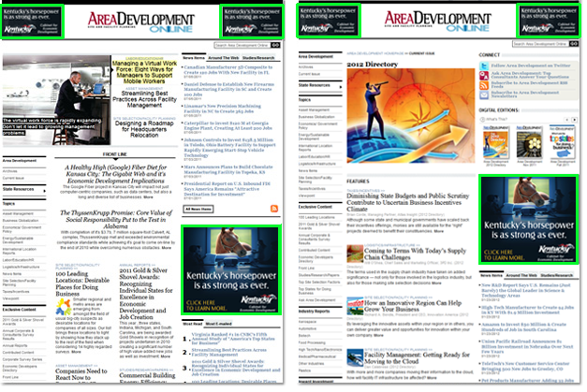Click the Twitter bird icon in Connect box
The width and height of the screenshot is (587, 392).
point(484,65)
